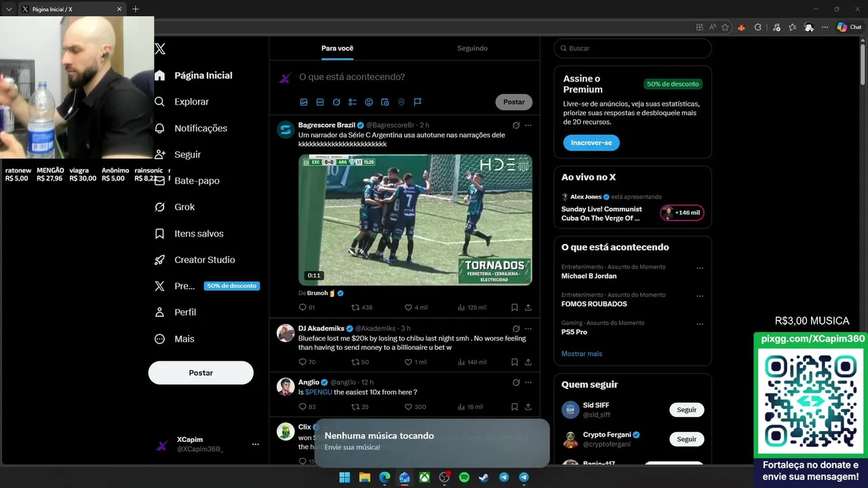Click the gray Postar button in the composer
Image resolution: width=868 pixels, height=488 pixels.
(x=514, y=102)
